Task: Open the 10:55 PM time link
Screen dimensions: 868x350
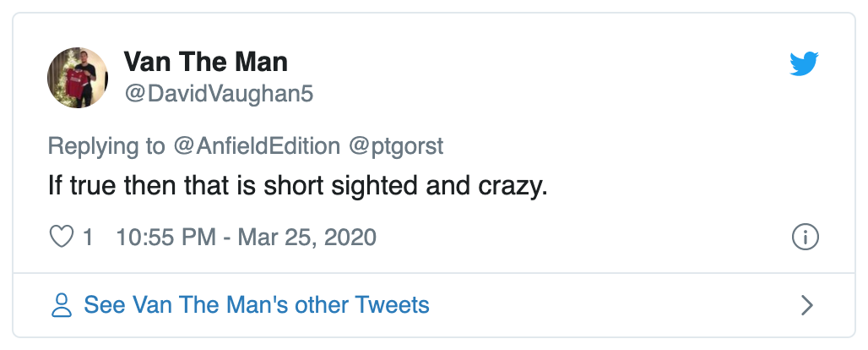Action: [165, 237]
